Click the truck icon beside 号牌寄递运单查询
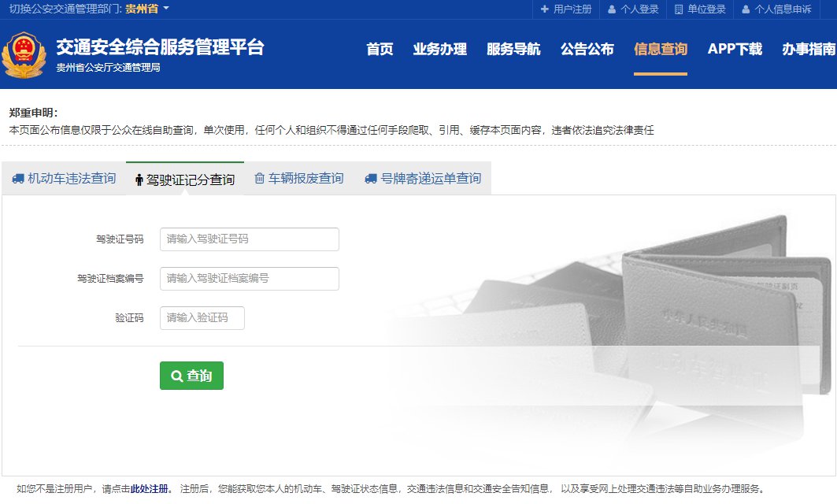Image resolution: width=837 pixels, height=504 pixels. pos(371,179)
